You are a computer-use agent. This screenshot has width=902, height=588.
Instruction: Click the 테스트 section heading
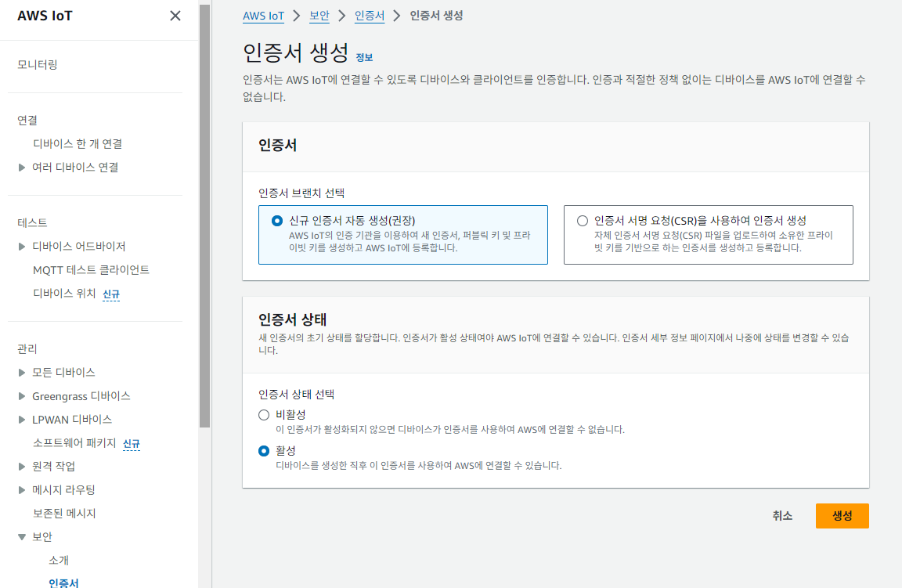[32, 222]
